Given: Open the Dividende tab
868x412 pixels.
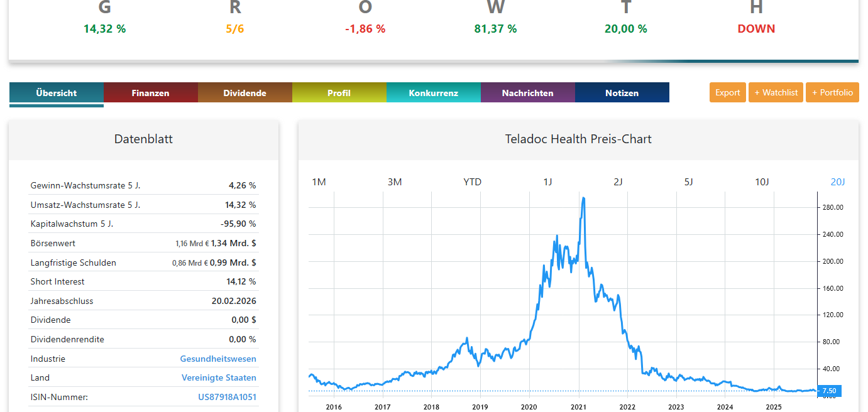Looking at the screenshot, I should [x=245, y=92].
